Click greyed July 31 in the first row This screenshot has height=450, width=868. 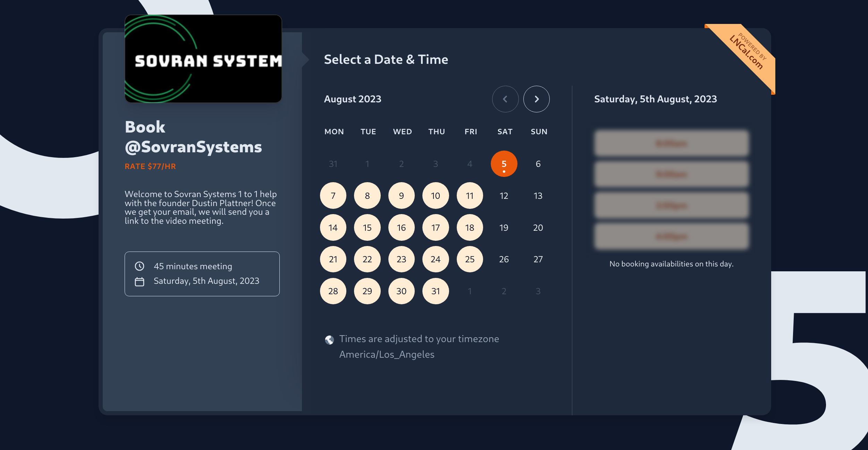pyautogui.click(x=333, y=164)
